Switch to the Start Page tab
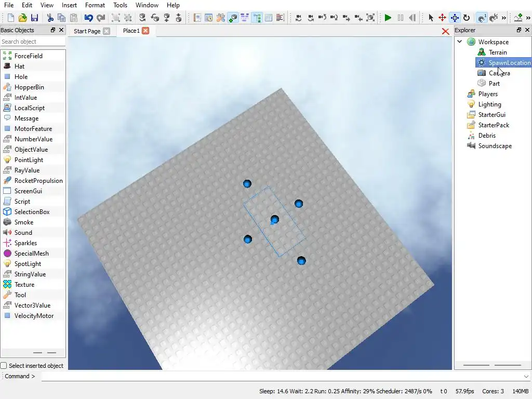Screen dimensions: 532x399 tap(87, 31)
